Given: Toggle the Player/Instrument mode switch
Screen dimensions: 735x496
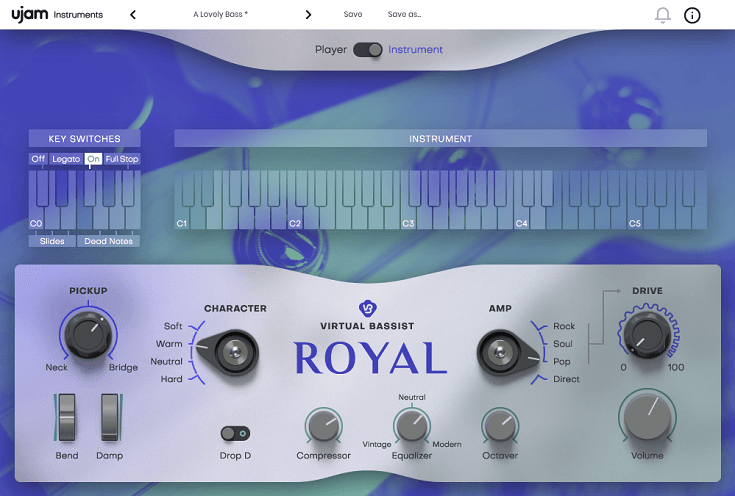Looking at the screenshot, I should tap(368, 50).
